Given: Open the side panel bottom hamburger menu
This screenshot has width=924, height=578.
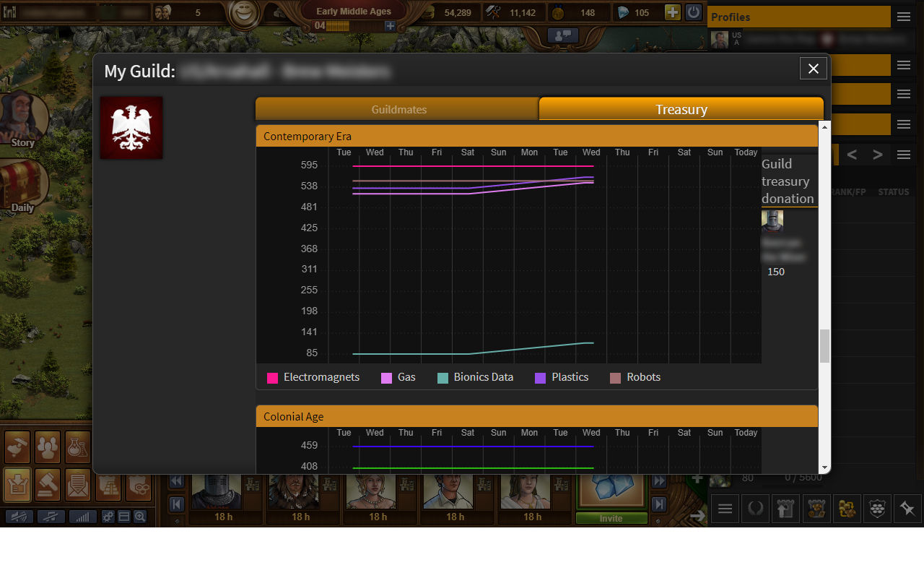Looking at the screenshot, I should 725,509.
